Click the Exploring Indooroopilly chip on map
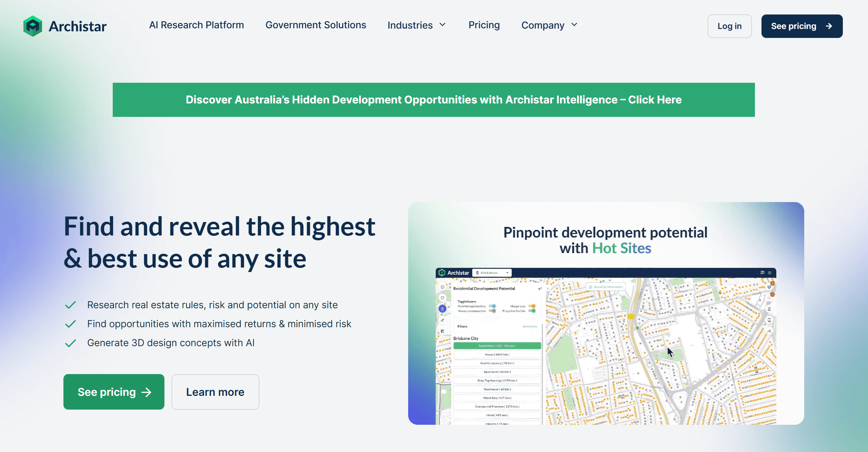Image resolution: width=868 pixels, height=452 pixels. point(606,287)
